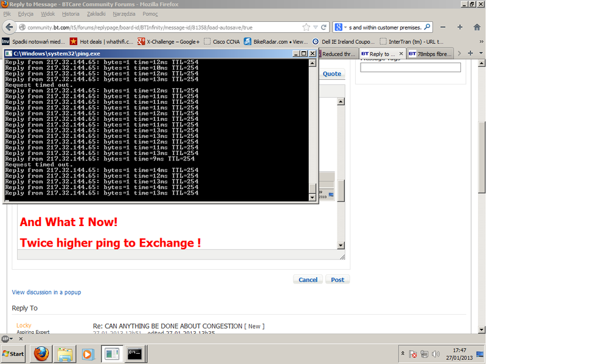This screenshot has height=364, width=607.
Task: Open the tab list dropdown arrow
Action: click(x=481, y=53)
